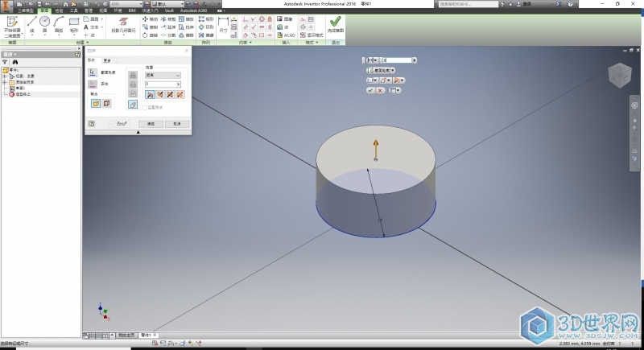Select symmetric extrude direction button
The image size is (644, 350).
[x=170, y=95]
